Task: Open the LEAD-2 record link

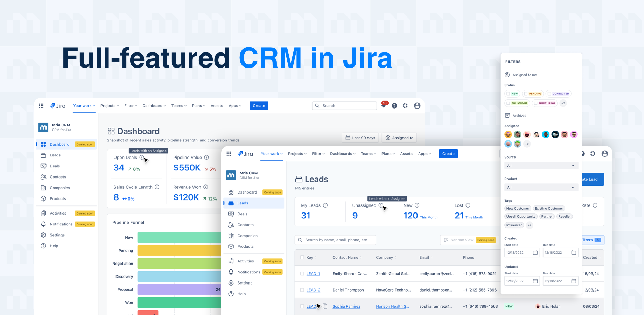Action: [313, 290]
